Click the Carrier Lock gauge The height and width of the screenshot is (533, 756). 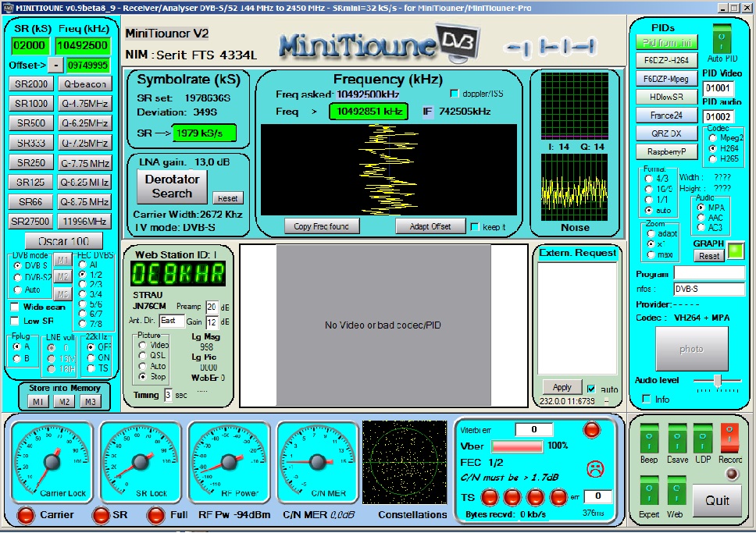pyautogui.click(x=52, y=462)
